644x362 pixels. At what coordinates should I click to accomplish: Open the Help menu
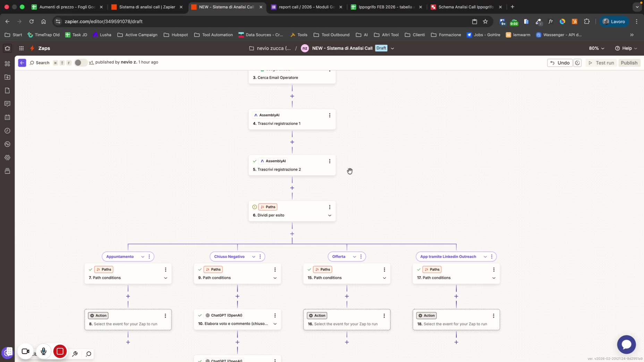tap(626, 48)
